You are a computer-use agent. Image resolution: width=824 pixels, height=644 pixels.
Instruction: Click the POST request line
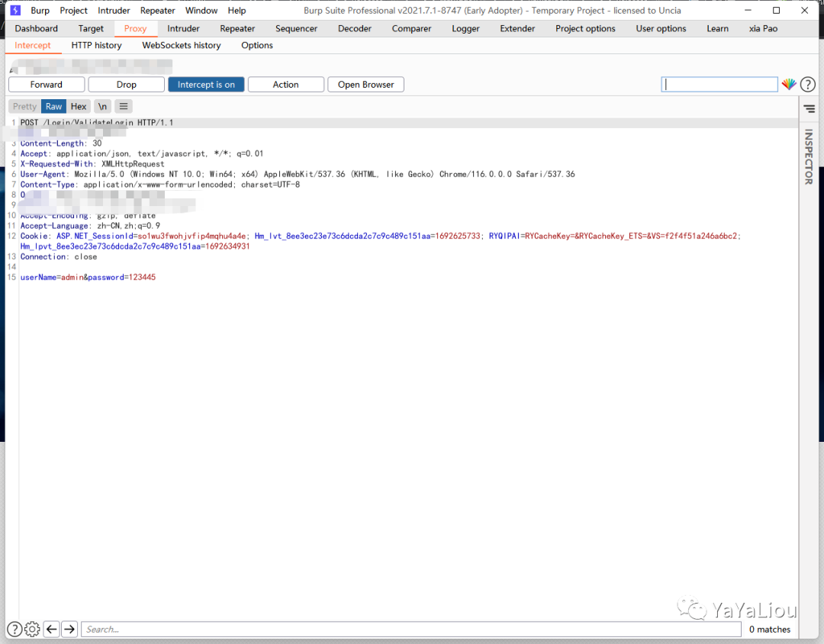[x=97, y=123]
